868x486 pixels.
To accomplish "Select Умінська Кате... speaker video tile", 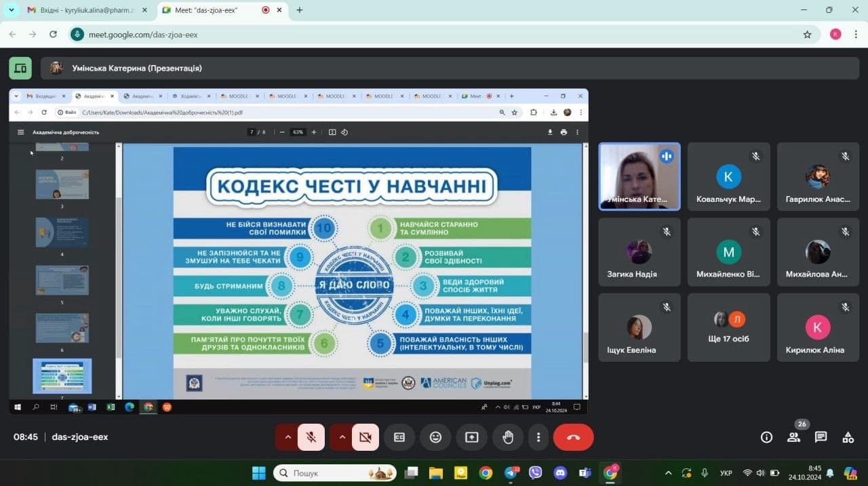I will 639,176.
